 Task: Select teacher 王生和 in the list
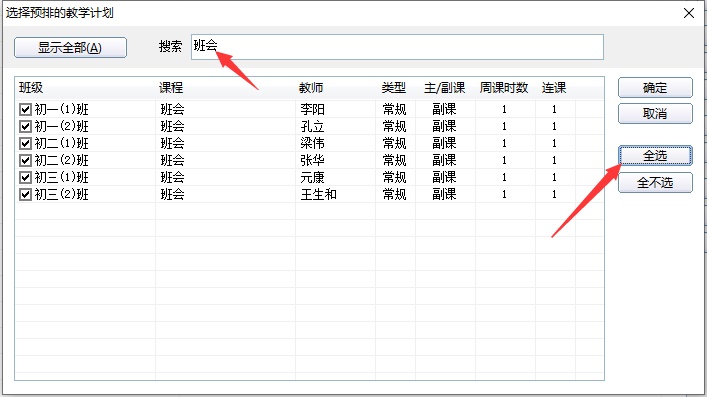(319, 194)
